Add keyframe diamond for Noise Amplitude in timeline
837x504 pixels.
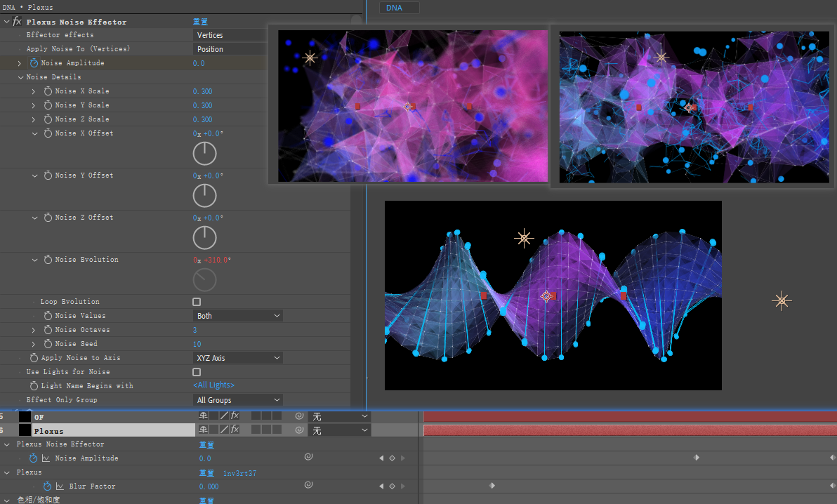pos(392,458)
